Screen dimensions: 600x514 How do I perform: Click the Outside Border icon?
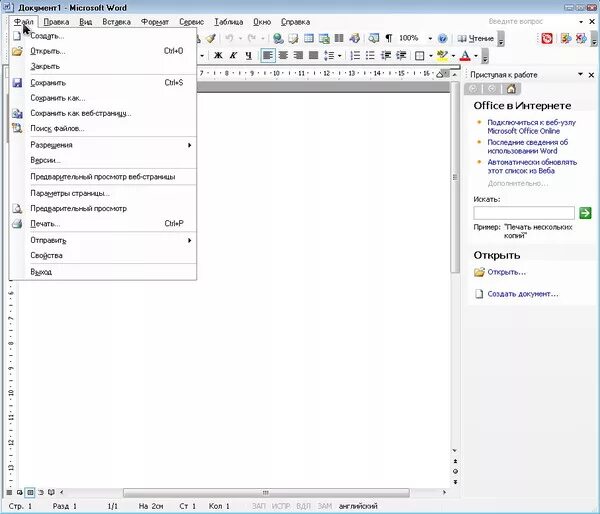pyautogui.click(x=420, y=56)
